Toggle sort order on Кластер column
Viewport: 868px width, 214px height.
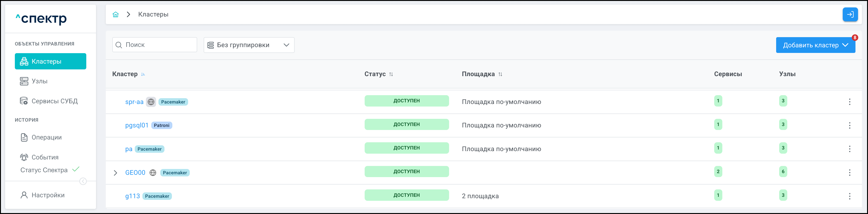tap(143, 74)
